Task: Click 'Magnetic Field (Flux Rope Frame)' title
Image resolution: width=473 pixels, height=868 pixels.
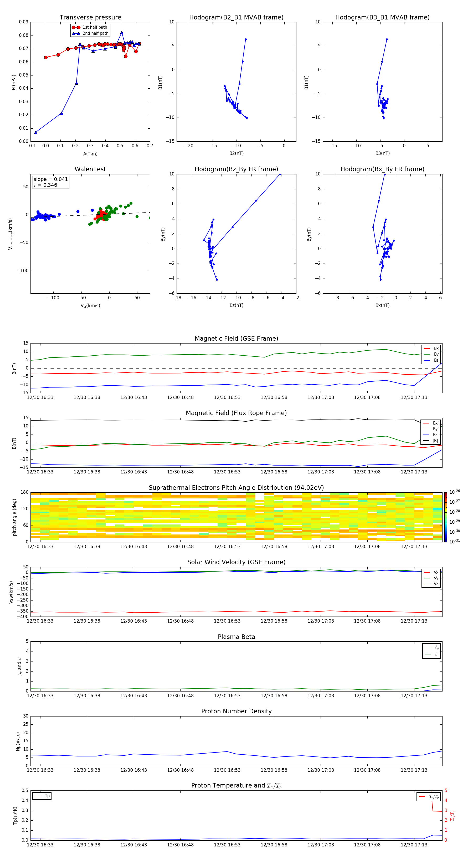Action: (236, 413)
